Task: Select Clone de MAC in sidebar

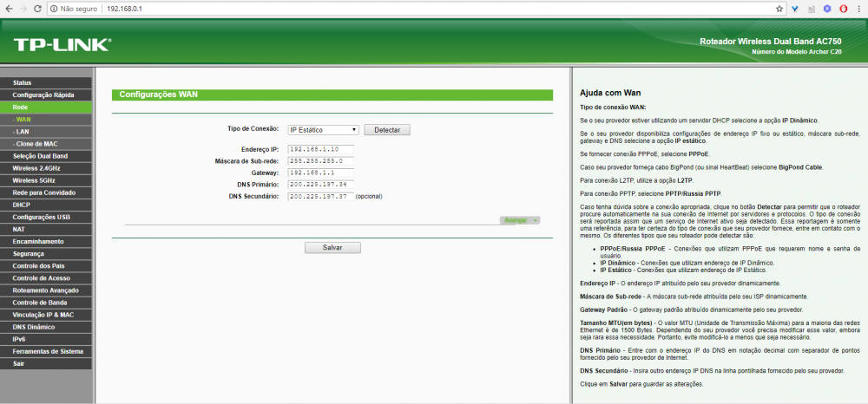Action: (x=36, y=143)
